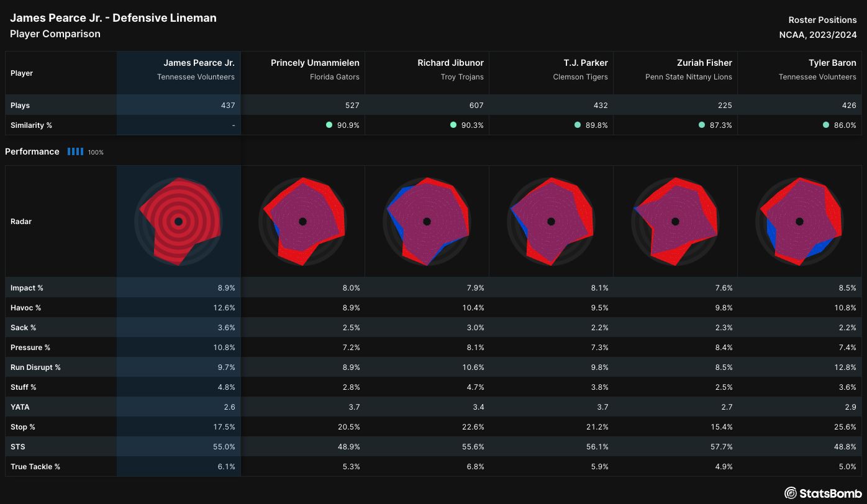
Task: Click the Clemson Tigers team label
Action: click(x=581, y=77)
